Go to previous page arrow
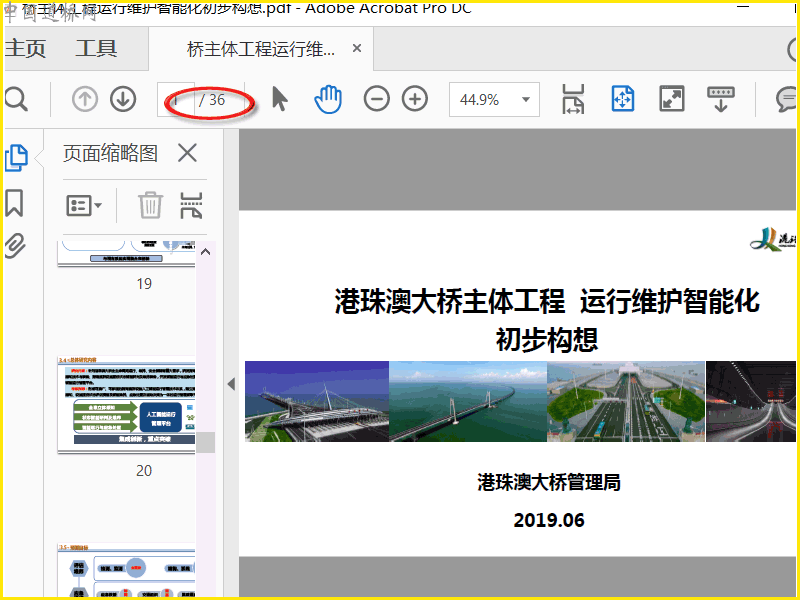 85,99
